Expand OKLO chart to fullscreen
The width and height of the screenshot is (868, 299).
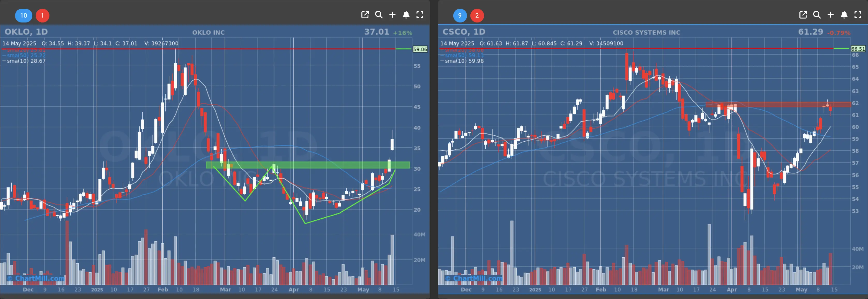[420, 15]
